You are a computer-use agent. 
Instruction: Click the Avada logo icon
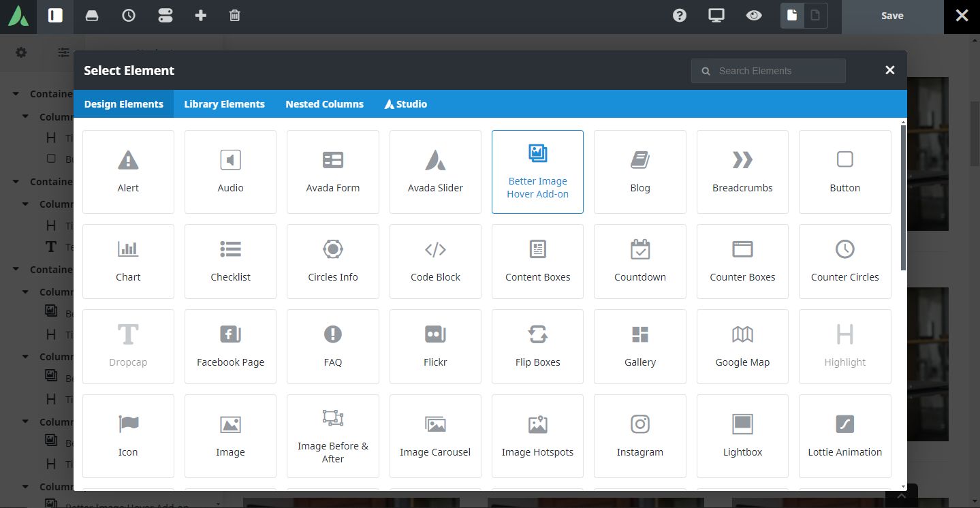[18, 16]
